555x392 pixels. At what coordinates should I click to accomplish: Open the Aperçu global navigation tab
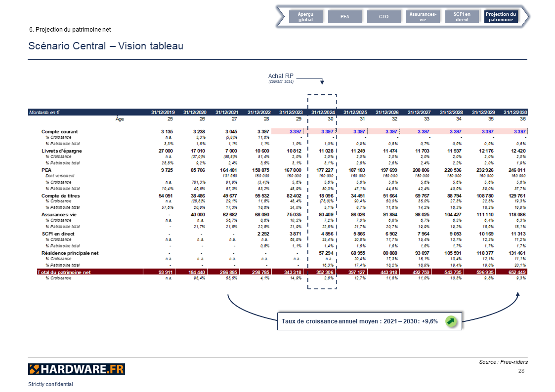point(305,17)
